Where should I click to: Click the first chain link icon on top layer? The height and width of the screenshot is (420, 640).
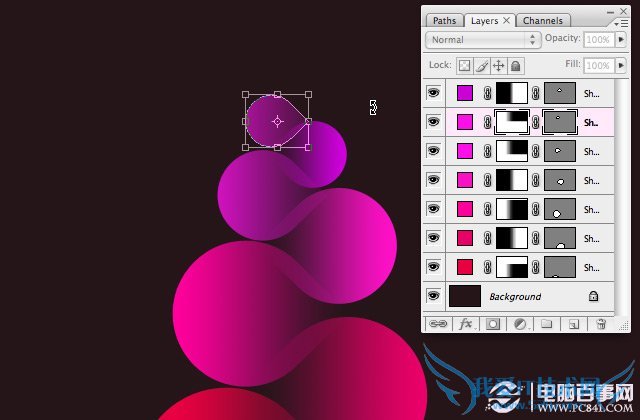point(487,93)
